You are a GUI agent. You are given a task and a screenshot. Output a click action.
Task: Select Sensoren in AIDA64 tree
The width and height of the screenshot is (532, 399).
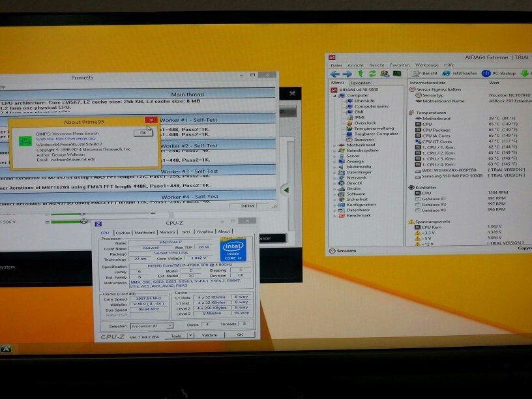coord(360,140)
